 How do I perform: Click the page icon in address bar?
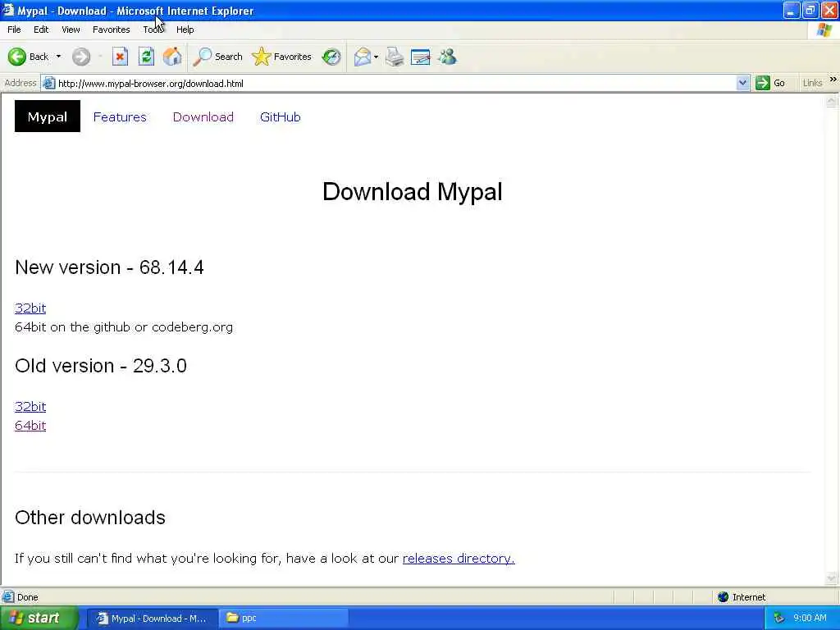(x=48, y=83)
